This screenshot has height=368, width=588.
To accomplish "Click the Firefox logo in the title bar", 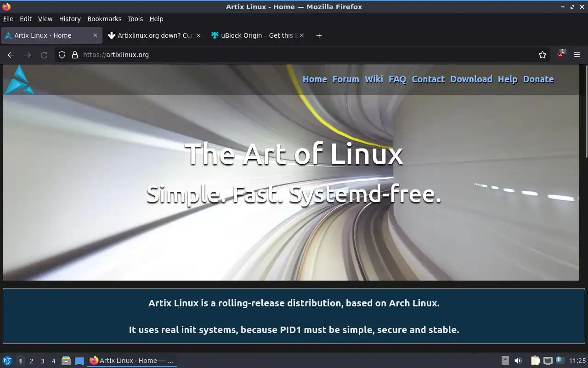I will pos(6,7).
